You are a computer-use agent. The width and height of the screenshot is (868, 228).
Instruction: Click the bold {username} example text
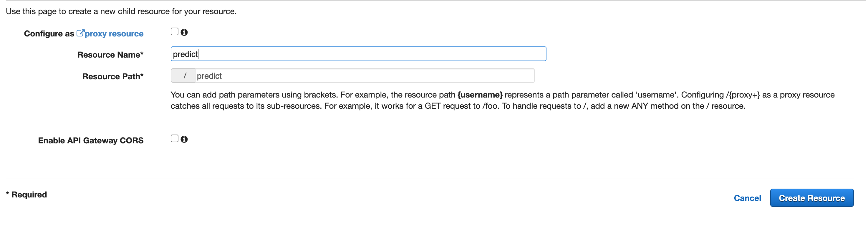[480, 95]
